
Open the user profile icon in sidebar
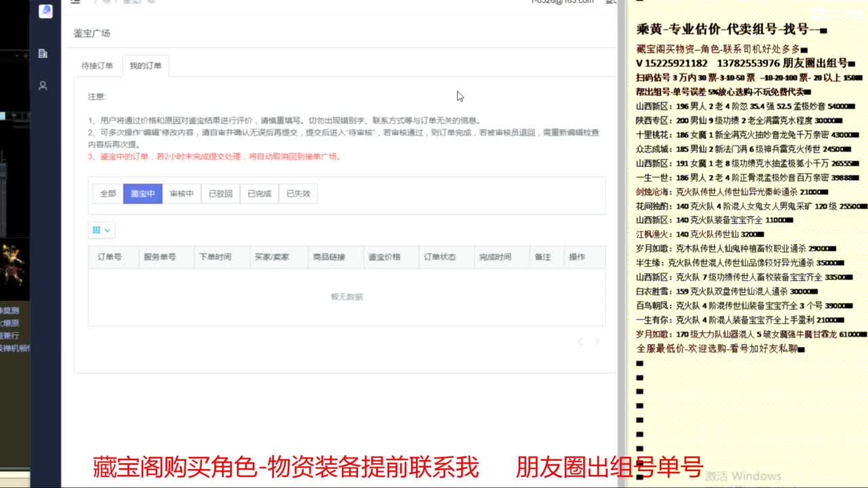43,86
